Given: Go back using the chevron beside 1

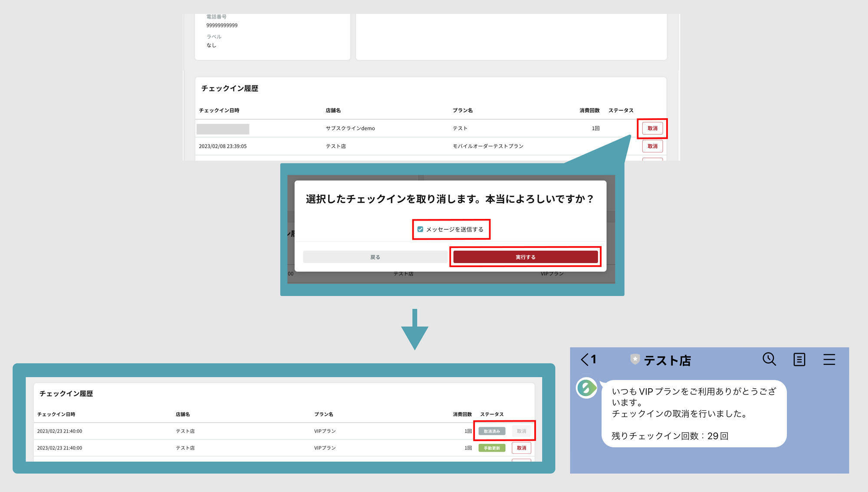Looking at the screenshot, I should click(585, 360).
